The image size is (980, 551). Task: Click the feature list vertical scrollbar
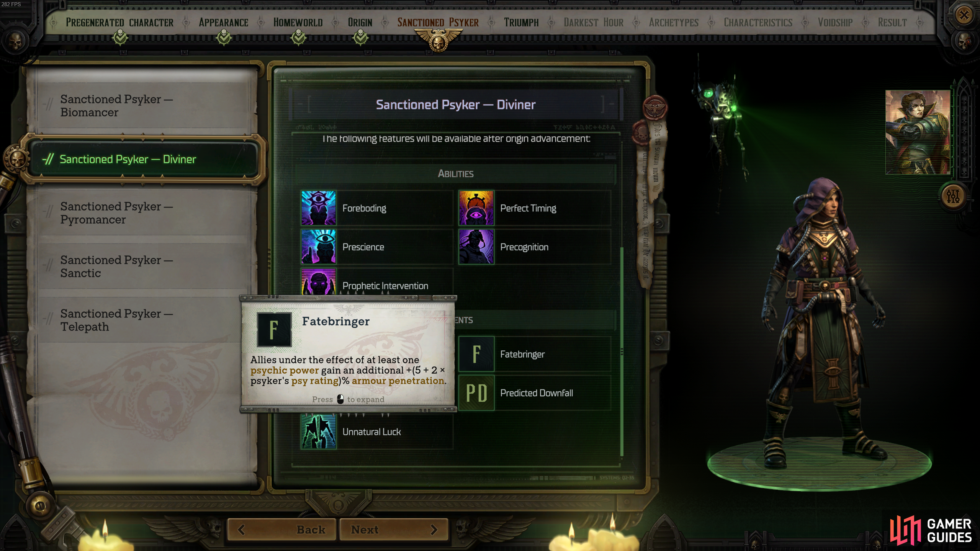tap(622, 352)
